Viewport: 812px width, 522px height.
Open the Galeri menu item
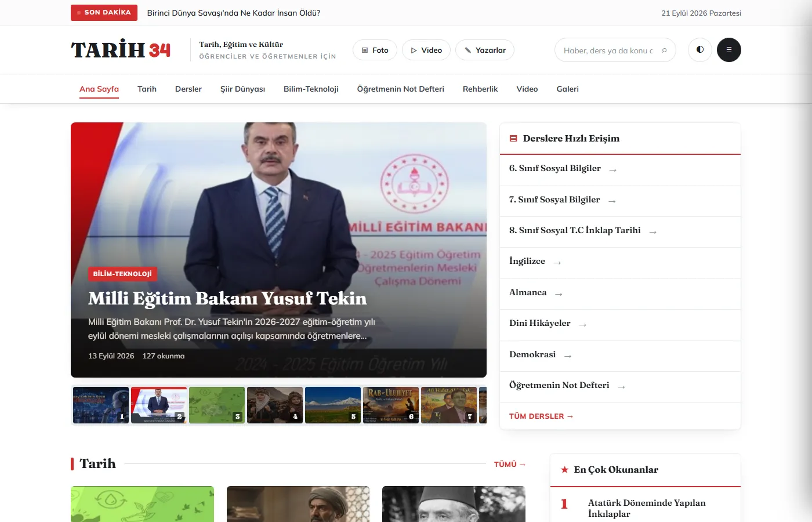point(568,89)
